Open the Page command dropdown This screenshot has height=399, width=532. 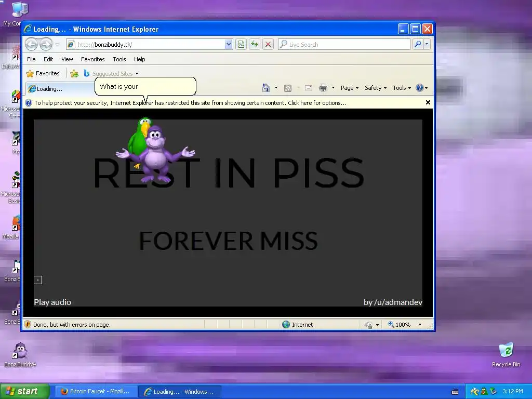pos(350,88)
